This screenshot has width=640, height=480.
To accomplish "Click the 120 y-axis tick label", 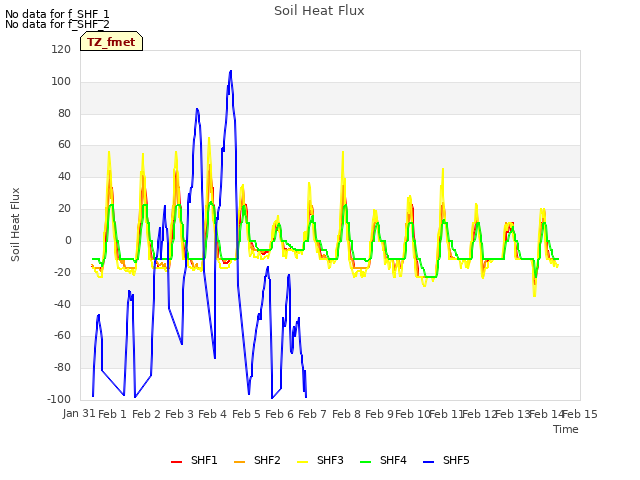I will click(x=61, y=49).
